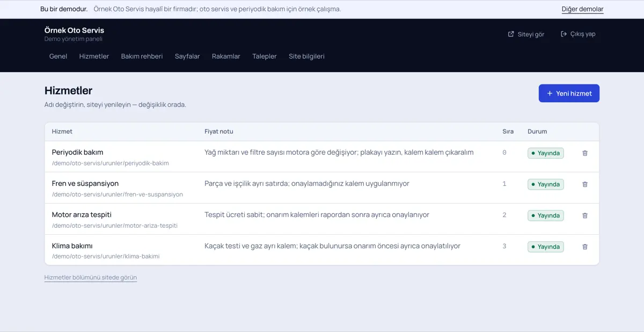
Task: Remove Klima bakımı using its trash icon
Action: pos(585,247)
